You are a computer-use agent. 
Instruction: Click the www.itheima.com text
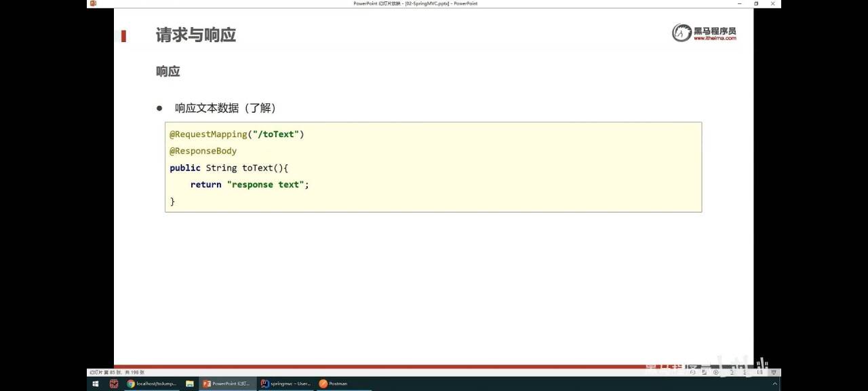coord(715,38)
